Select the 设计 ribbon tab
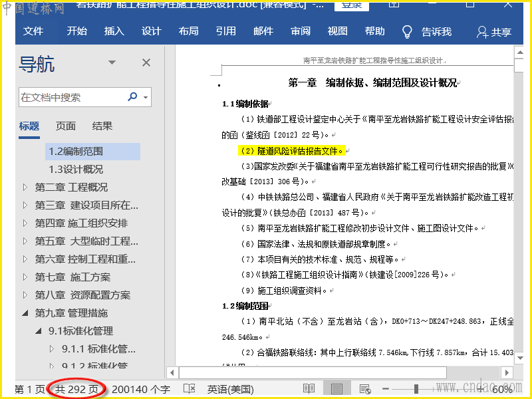This screenshot has width=532, height=399. (152, 31)
